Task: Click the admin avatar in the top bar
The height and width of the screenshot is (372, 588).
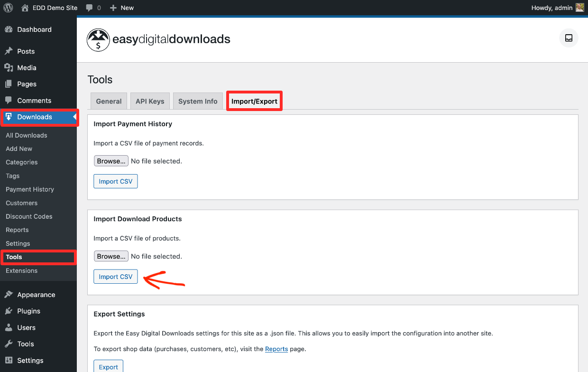Action: [x=579, y=7]
